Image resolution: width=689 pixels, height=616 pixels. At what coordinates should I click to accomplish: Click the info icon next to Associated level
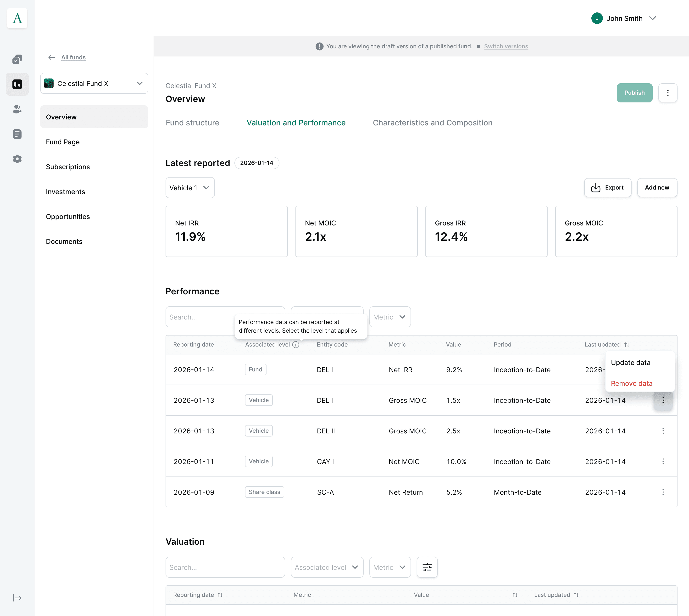296,345
